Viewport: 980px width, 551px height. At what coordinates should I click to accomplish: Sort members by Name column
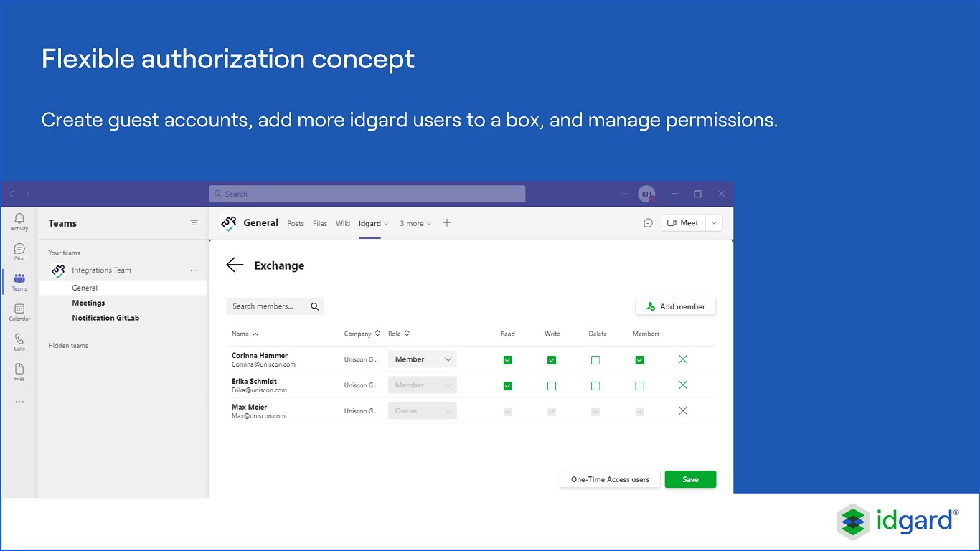[x=245, y=334]
